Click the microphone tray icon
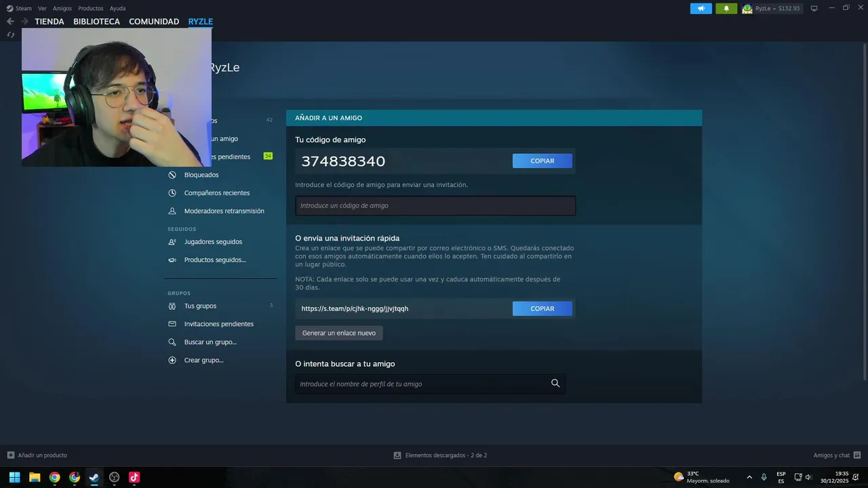Screen dimensions: 868x488 [x=764, y=477]
